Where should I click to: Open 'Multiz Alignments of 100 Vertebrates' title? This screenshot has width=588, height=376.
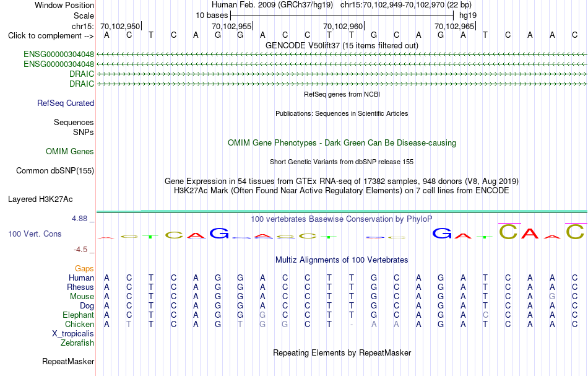tap(342, 260)
